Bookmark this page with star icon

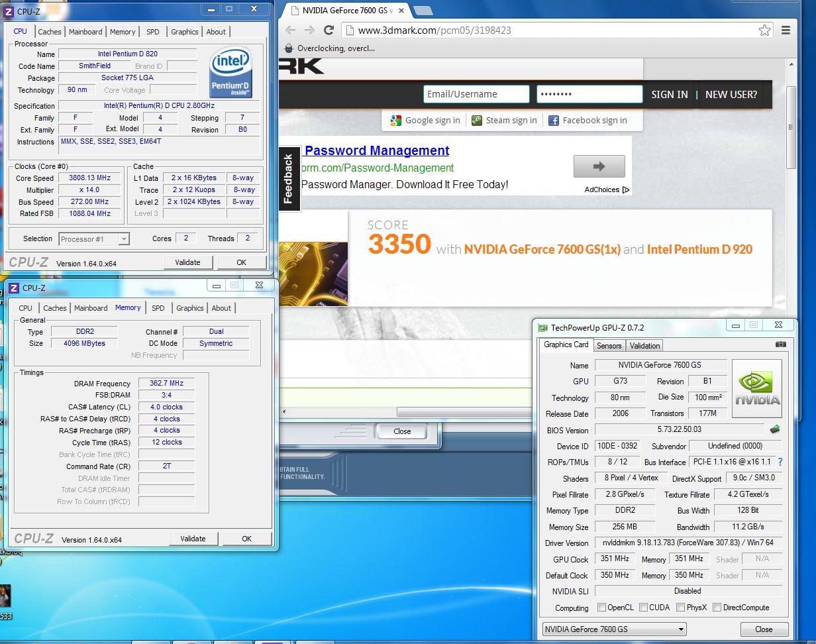tap(764, 30)
